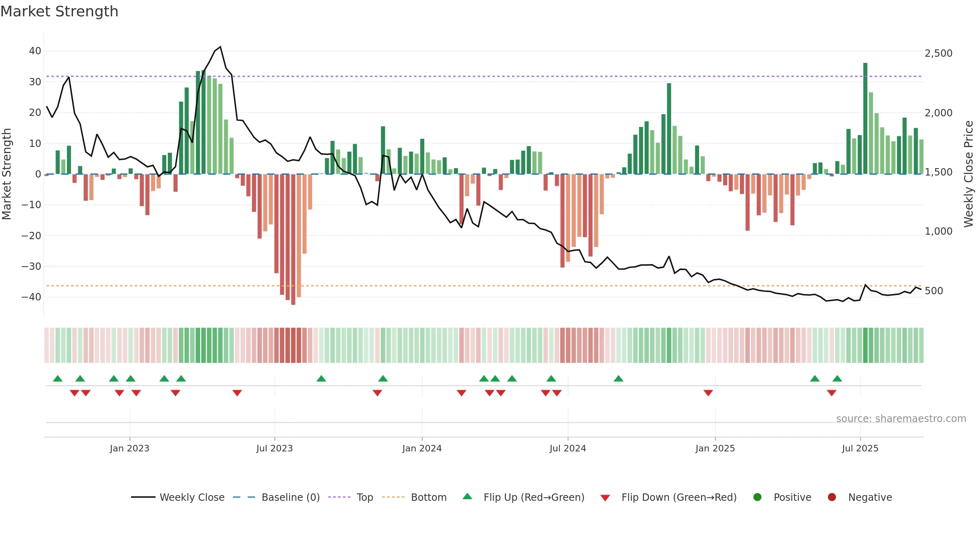
Task: Click the Jul 2024 x-axis label
Action: click(x=568, y=448)
